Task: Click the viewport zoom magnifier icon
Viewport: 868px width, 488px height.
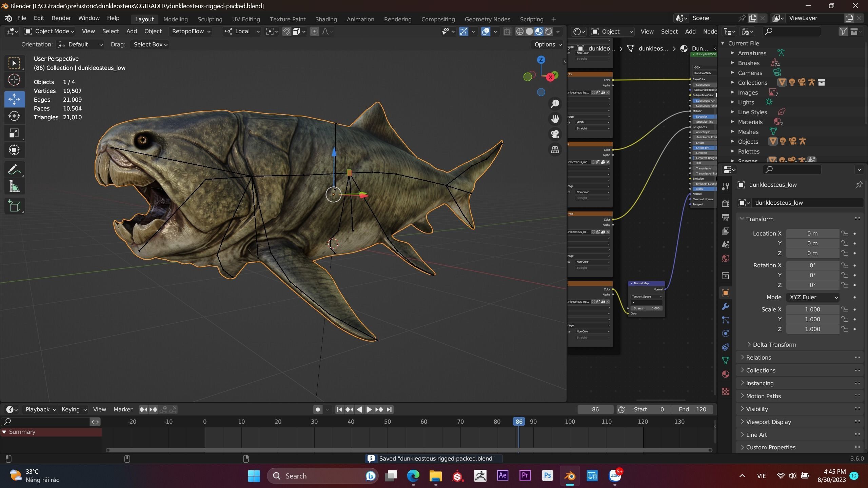Action: [555, 104]
